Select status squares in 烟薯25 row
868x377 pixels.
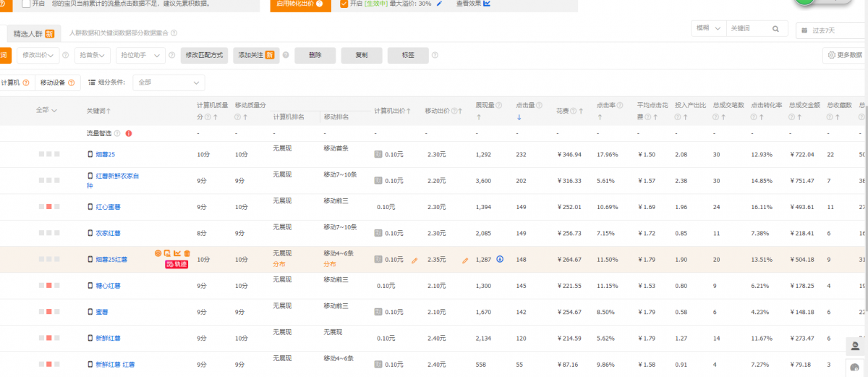point(49,155)
